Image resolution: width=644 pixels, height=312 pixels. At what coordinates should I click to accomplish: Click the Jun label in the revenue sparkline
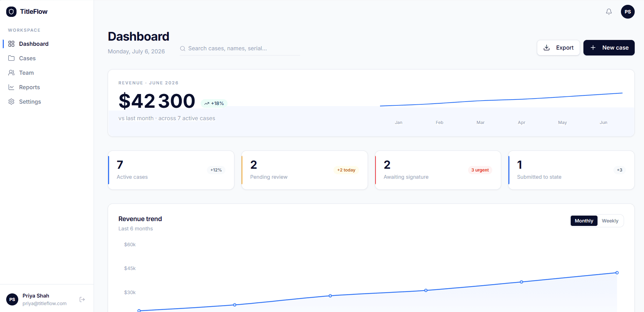pyautogui.click(x=603, y=123)
